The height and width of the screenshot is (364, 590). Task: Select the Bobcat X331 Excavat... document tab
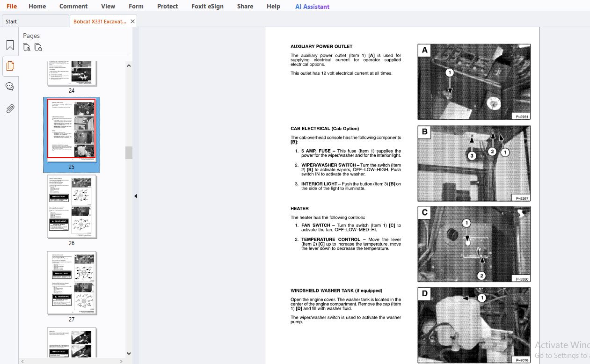tap(99, 21)
